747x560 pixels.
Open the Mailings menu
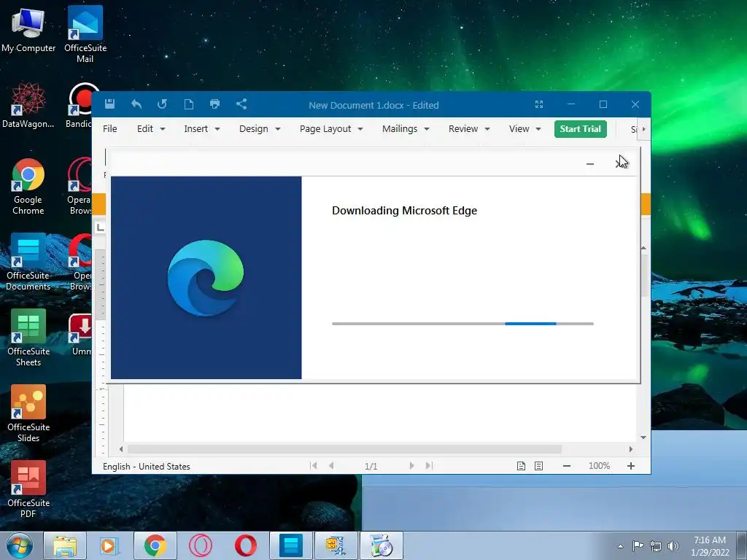(406, 128)
